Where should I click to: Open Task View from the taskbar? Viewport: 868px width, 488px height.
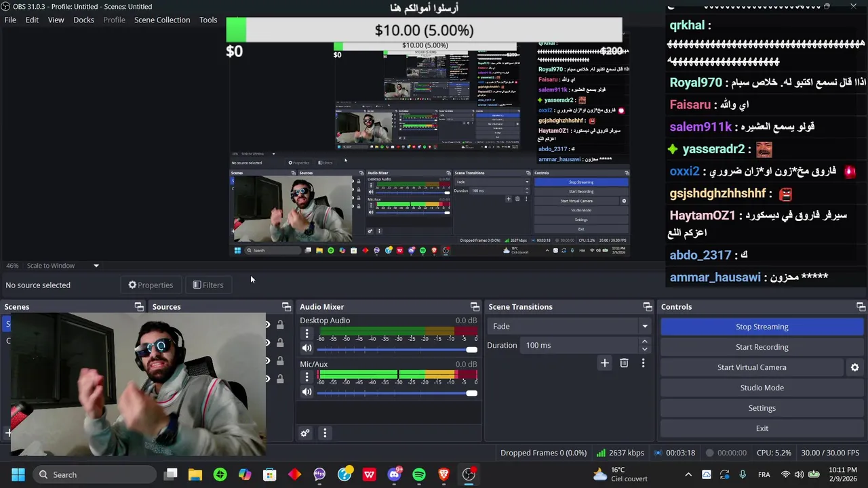coord(171,474)
